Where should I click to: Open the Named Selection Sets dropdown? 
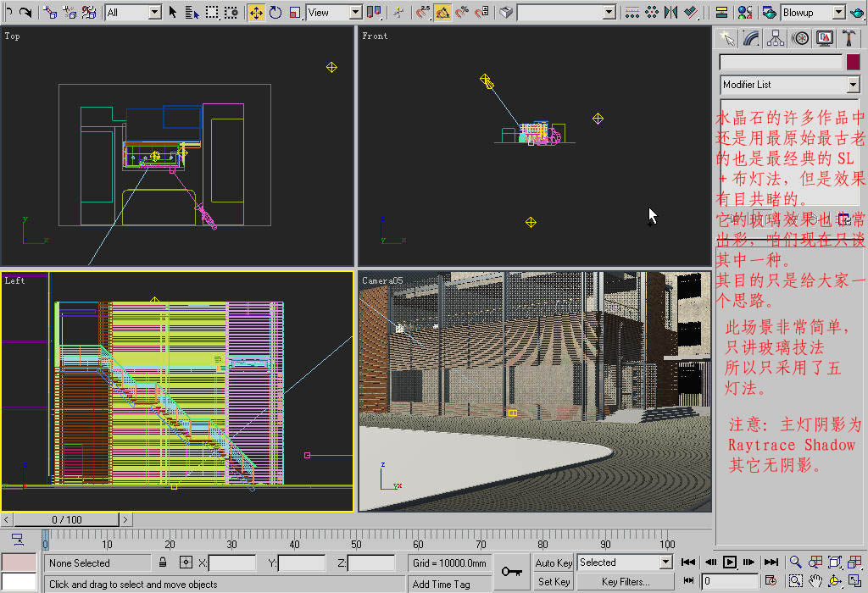click(x=609, y=12)
